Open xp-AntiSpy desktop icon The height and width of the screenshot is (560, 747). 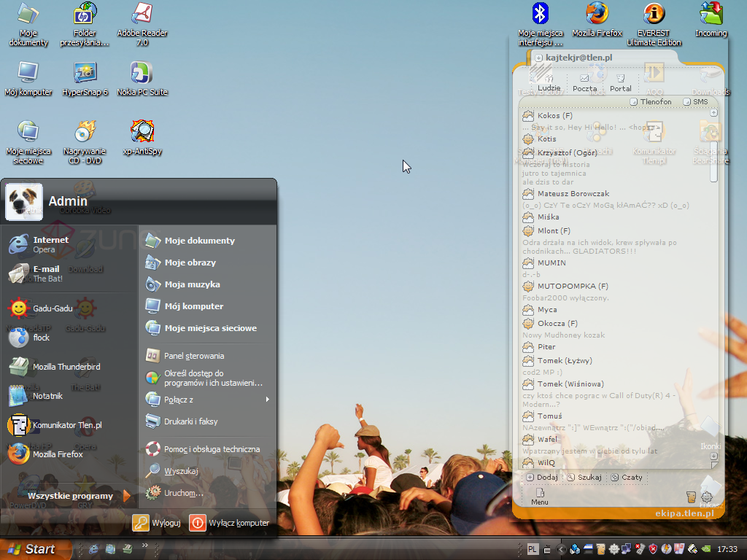point(142,138)
